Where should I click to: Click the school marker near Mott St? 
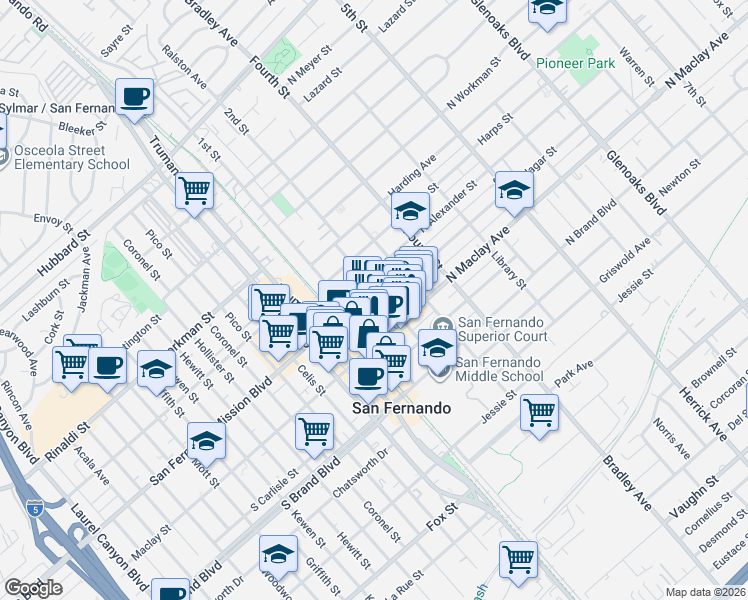coord(207,444)
